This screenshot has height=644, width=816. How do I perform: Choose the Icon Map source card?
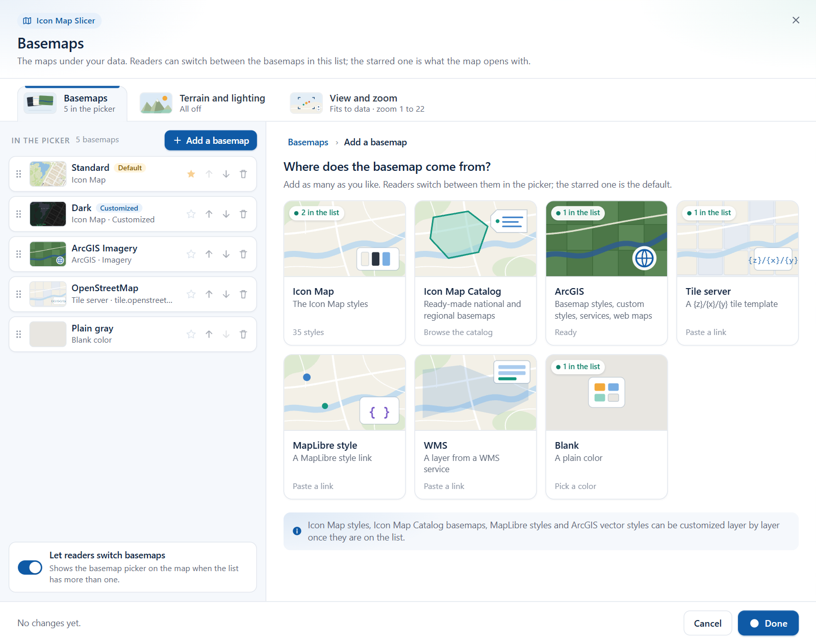point(345,273)
